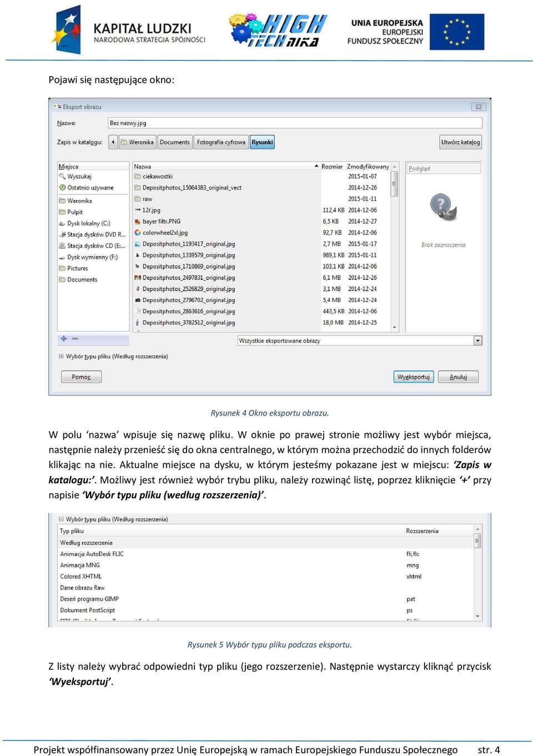Click the Typ pliku column header
This screenshot has height=756, width=533.
point(231,531)
